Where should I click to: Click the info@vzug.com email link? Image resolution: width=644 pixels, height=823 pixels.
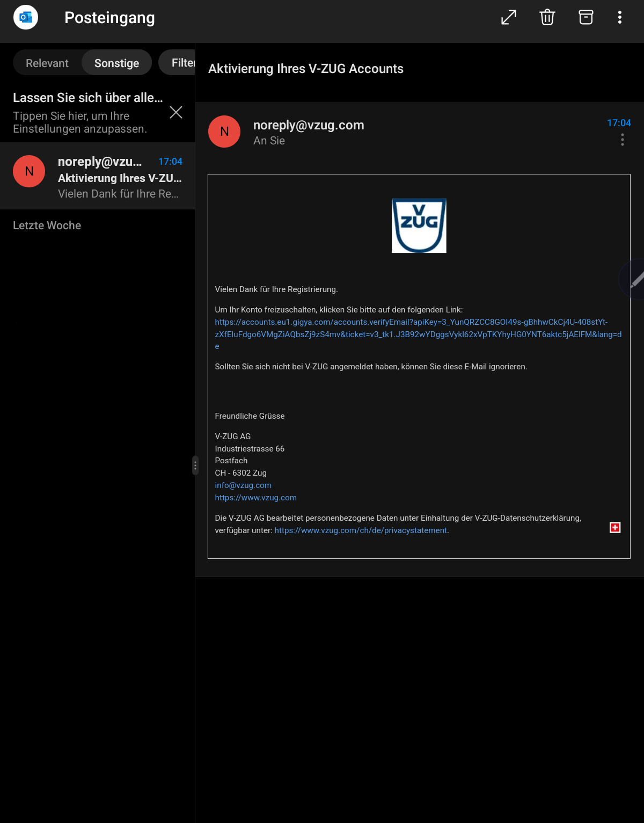[243, 485]
